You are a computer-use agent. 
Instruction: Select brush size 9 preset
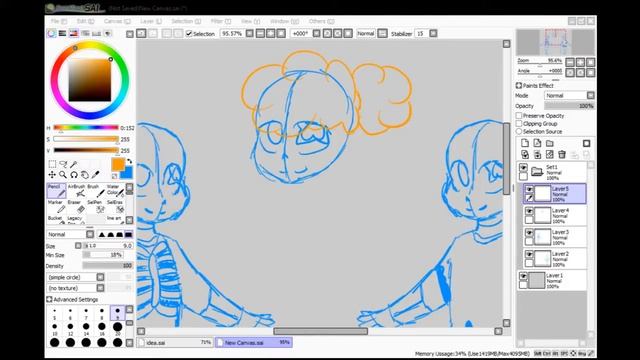pyautogui.click(x=118, y=313)
